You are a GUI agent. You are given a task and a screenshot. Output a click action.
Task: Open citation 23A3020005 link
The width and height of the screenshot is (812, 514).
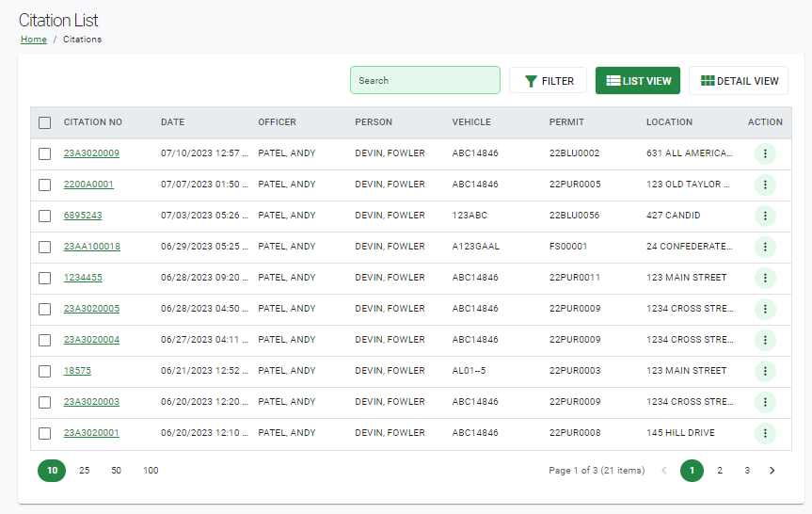coord(91,309)
